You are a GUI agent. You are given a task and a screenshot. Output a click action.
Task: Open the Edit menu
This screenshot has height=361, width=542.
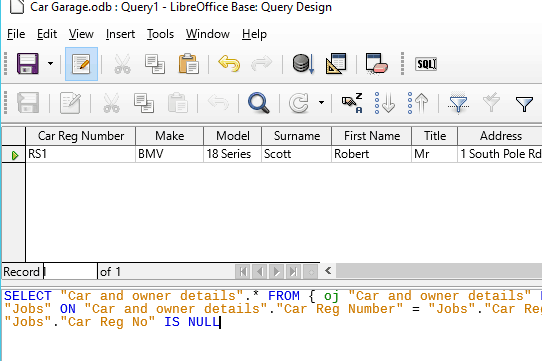click(47, 34)
